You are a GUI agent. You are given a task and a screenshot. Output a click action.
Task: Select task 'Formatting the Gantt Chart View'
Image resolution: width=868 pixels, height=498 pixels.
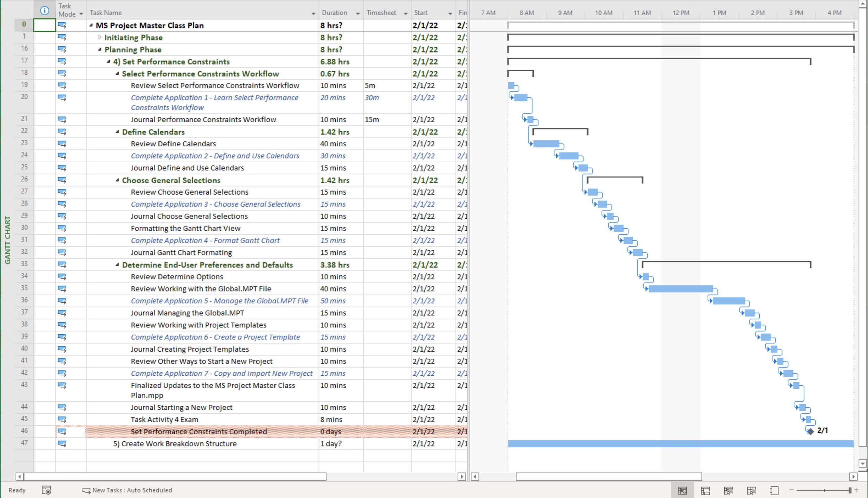[185, 228]
